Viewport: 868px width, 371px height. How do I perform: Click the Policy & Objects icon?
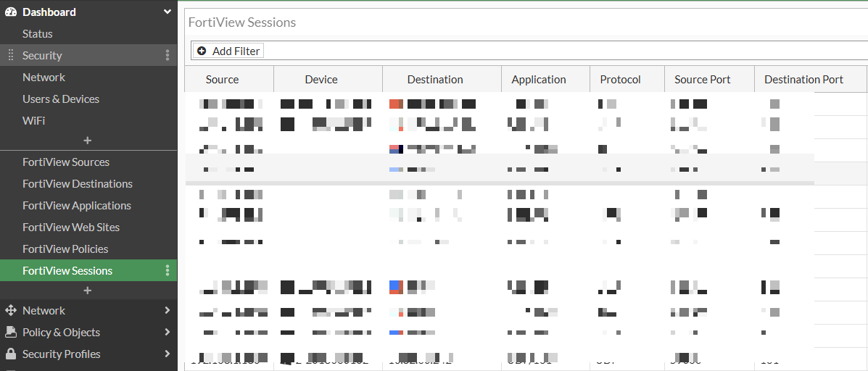point(11,332)
